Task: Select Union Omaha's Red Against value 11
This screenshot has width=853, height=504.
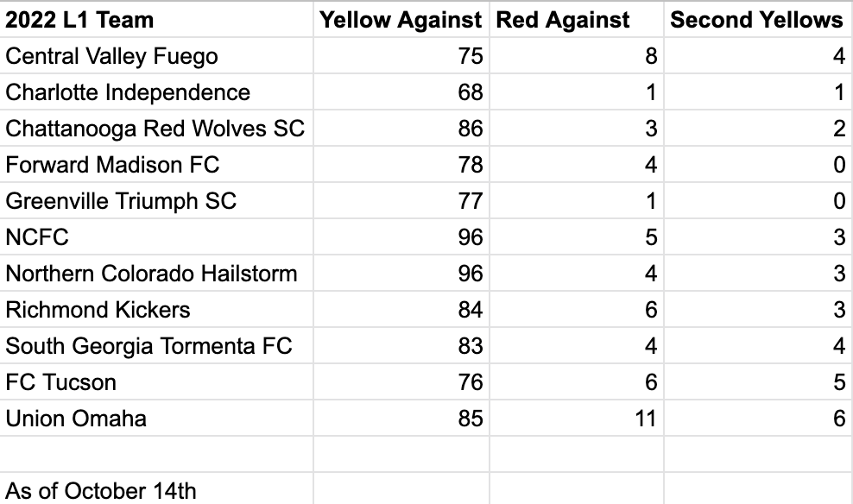Action: coord(644,419)
